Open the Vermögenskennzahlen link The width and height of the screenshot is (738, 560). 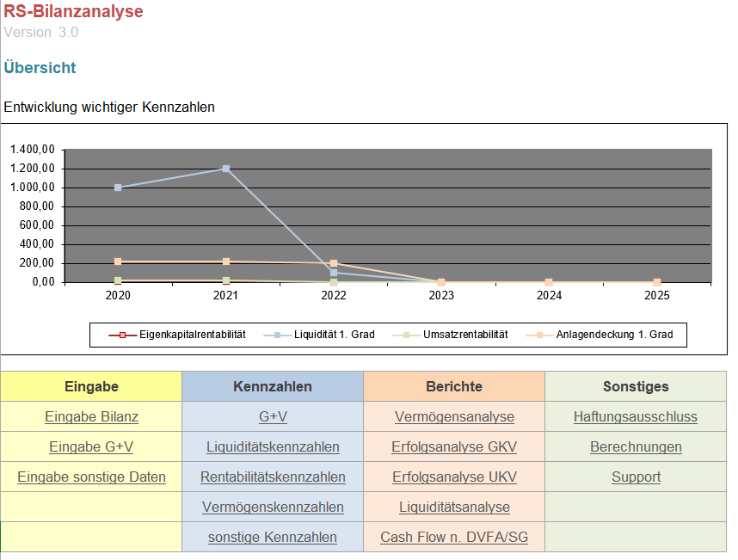[x=273, y=507]
